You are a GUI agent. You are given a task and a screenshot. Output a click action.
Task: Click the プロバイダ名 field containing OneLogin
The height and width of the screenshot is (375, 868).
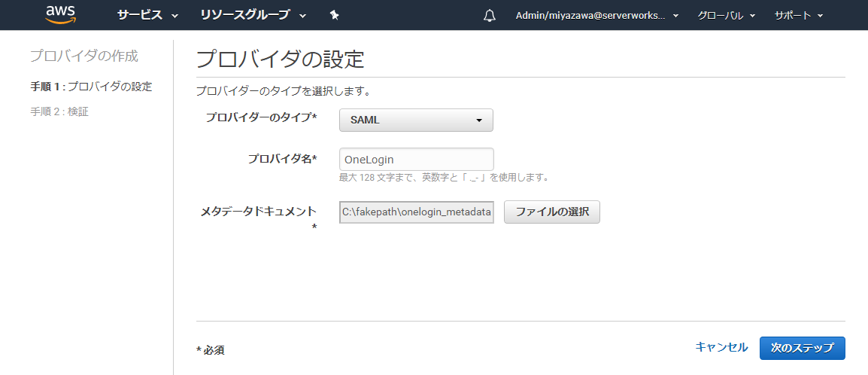(x=416, y=160)
